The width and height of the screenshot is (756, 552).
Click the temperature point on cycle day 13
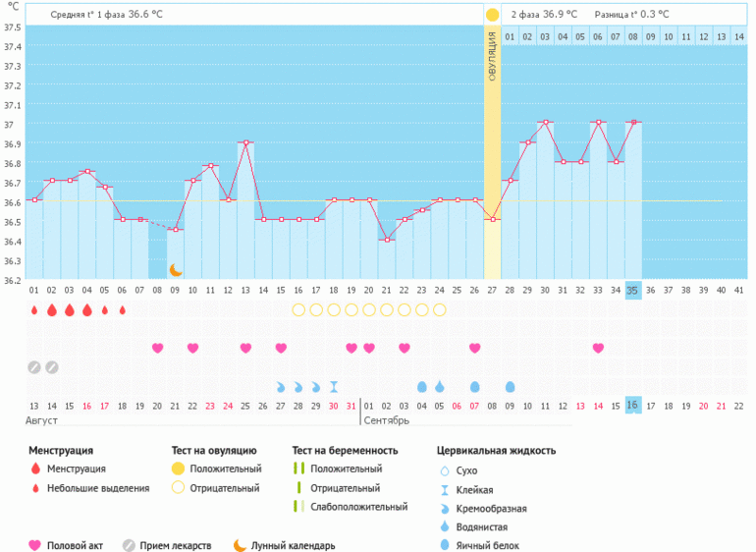[x=245, y=142]
